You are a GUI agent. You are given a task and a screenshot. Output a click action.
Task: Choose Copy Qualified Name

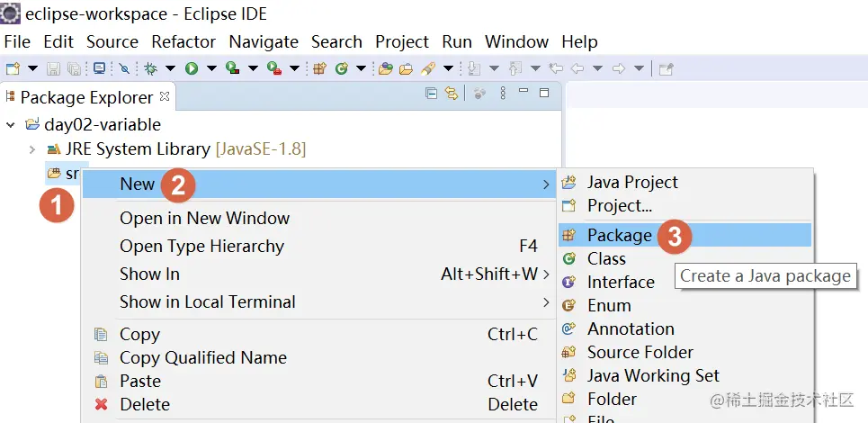(318, 357)
